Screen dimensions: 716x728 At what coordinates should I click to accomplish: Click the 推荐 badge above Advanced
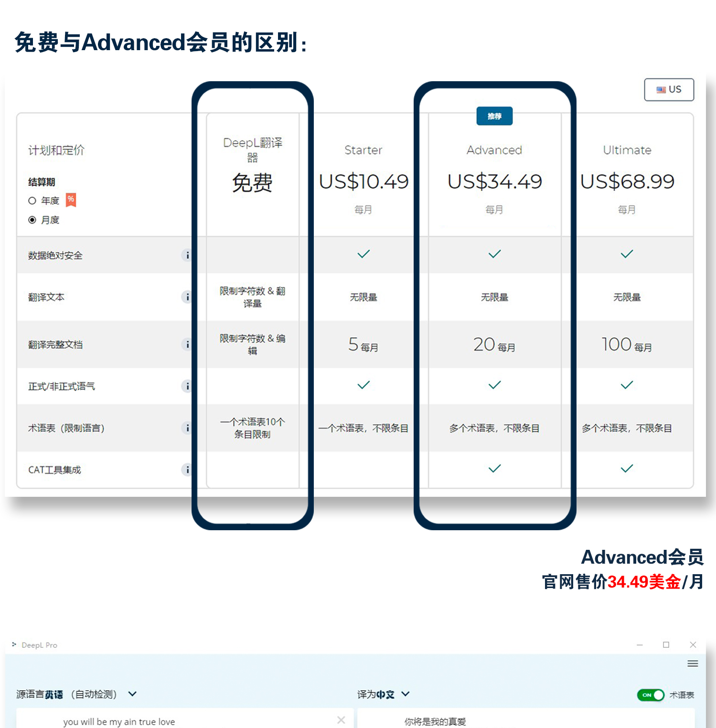494,116
